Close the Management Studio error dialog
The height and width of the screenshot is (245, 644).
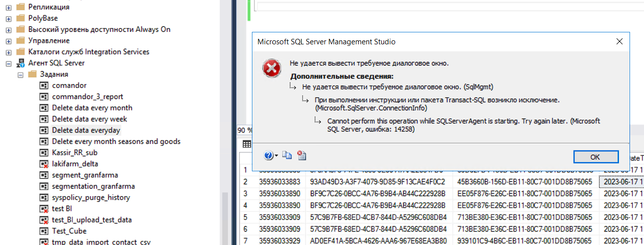[x=619, y=42]
